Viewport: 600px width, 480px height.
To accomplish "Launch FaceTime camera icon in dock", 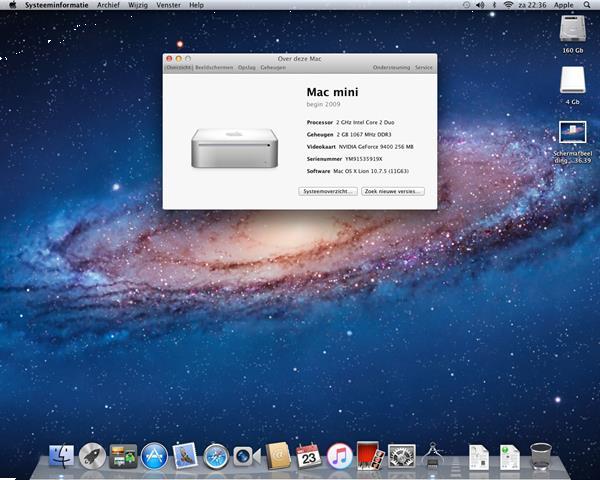I will click(x=246, y=456).
